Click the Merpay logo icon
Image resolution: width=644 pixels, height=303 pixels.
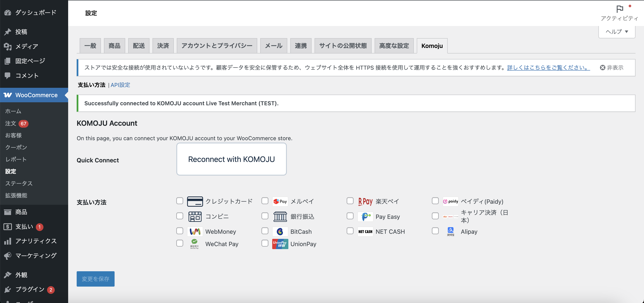(x=280, y=201)
